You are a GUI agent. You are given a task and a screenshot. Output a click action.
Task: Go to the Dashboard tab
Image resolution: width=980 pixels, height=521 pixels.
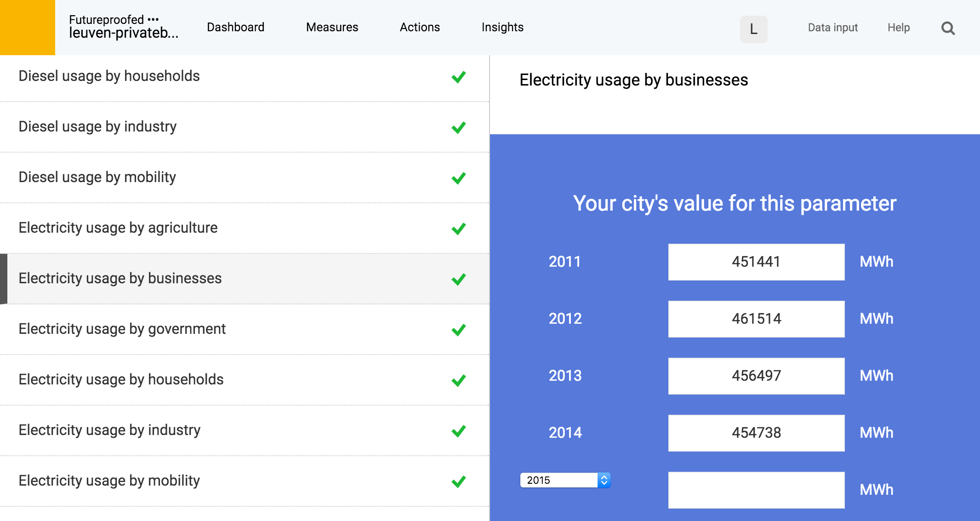pos(235,27)
